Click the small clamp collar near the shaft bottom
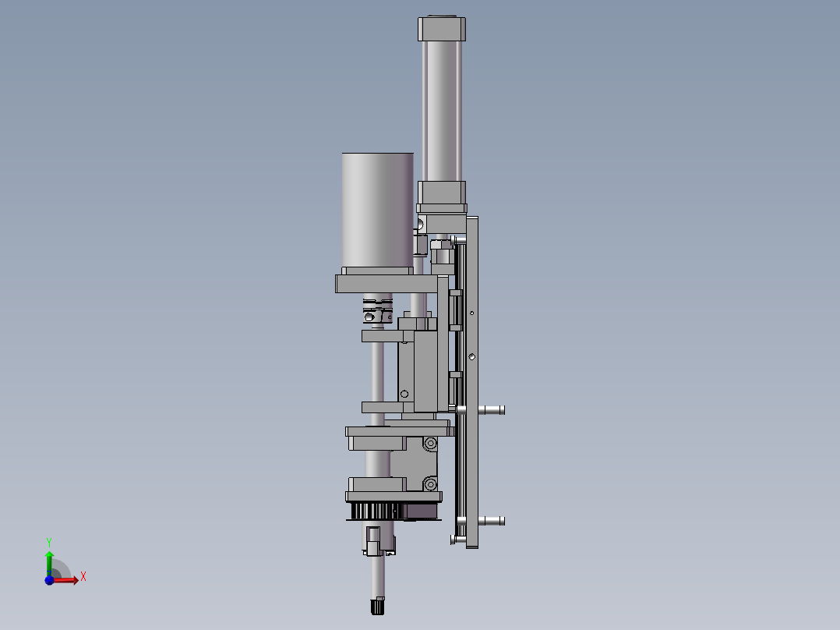The height and width of the screenshot is (630, 840). 376,541
